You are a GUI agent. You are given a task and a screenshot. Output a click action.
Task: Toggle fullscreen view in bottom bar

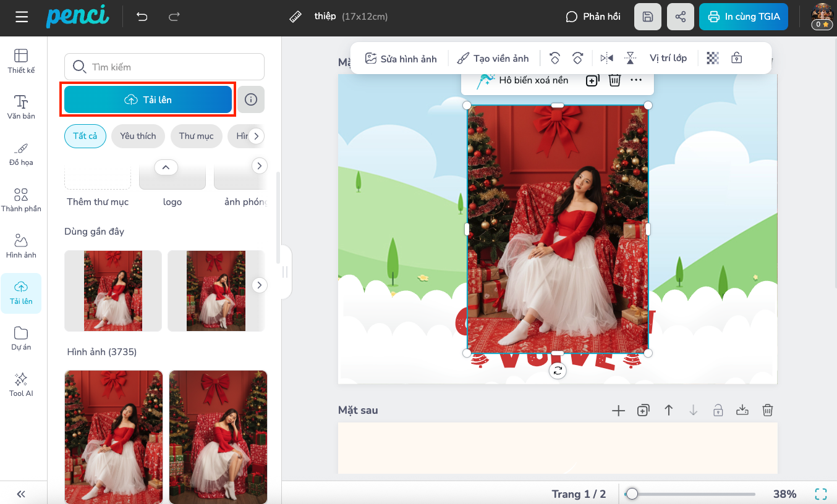(820, 493)
